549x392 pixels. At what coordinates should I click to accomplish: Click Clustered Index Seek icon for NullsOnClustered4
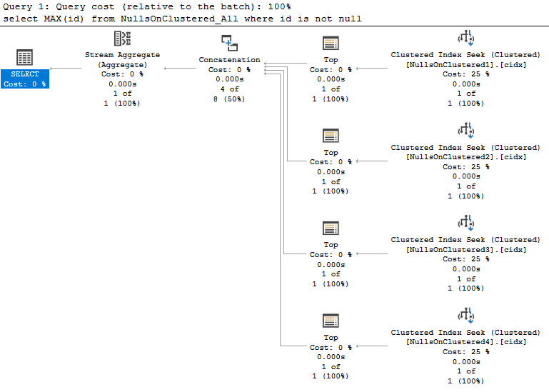click(465, 316)
